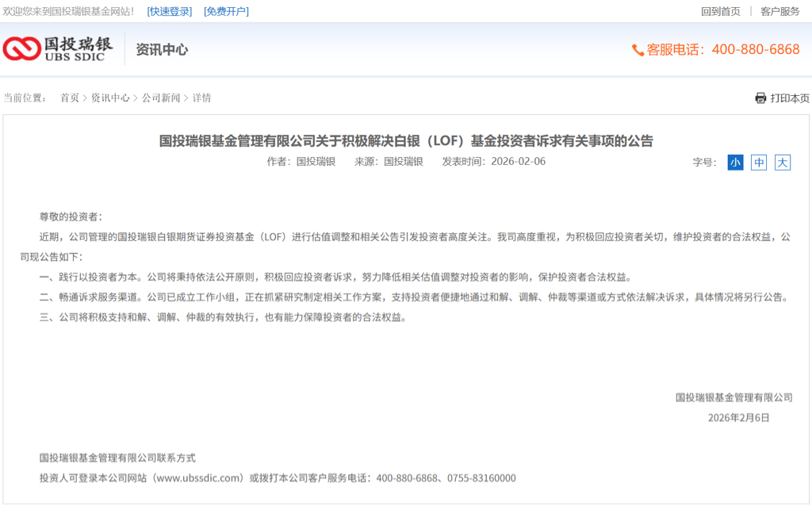Navigate to 首页 in the breadcrumb
The image size is (812, 506).
[70, 98]
